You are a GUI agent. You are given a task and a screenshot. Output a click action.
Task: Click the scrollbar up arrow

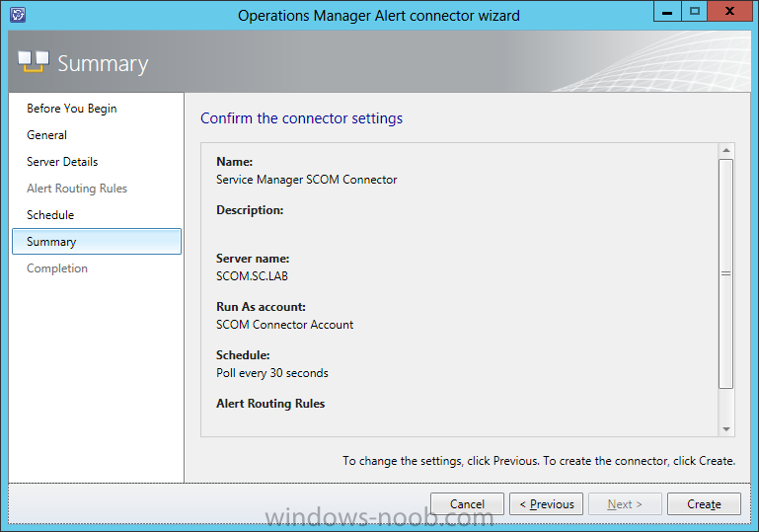tap(726, 151)
